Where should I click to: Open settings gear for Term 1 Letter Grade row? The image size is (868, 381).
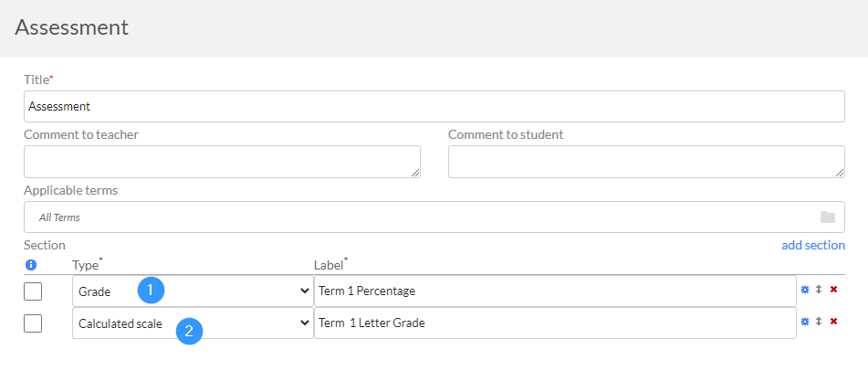pyautogui.click(x=805, y=322)
